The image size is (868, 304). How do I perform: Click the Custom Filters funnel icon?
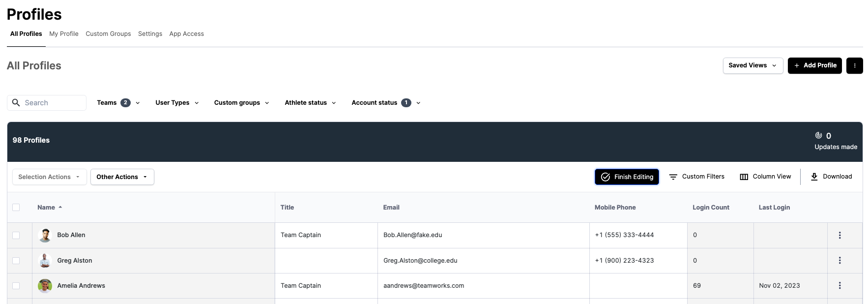pyautogui.click(x=673, y=177)
